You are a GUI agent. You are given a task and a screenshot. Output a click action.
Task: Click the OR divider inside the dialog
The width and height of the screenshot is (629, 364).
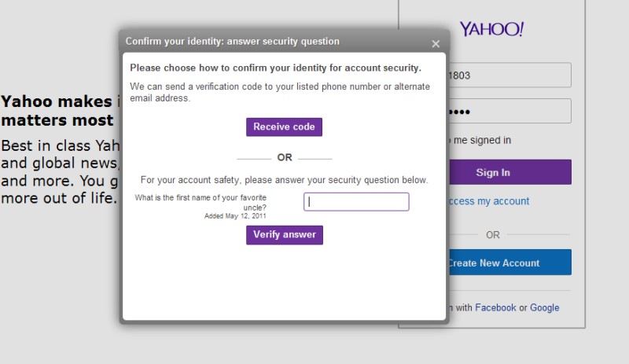(x=284, y=157)
